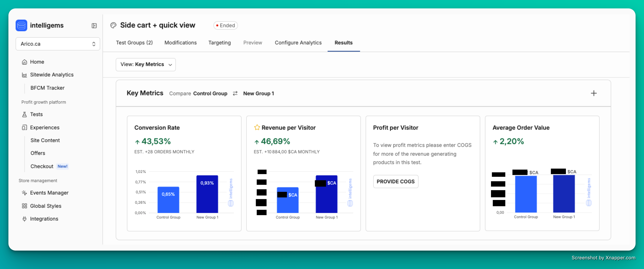644x269 pixels.
Task: Click the New Group 1 conversion bar
Action: pos(207,194)
